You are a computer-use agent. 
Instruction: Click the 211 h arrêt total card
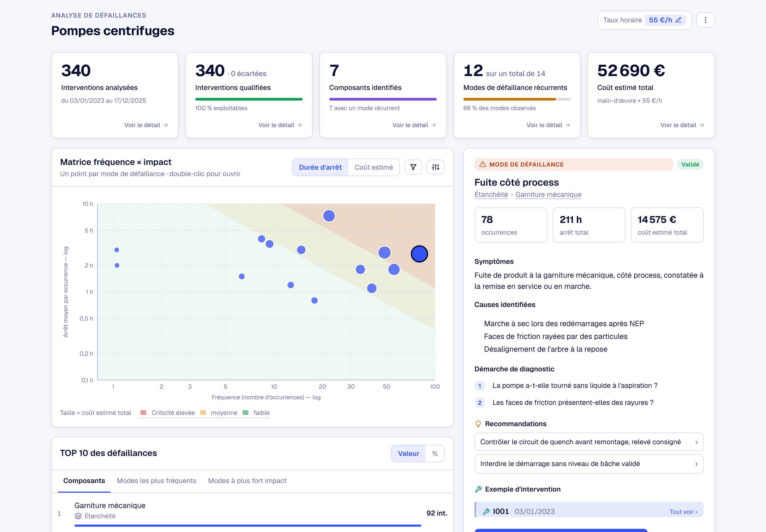pos(589,225)
